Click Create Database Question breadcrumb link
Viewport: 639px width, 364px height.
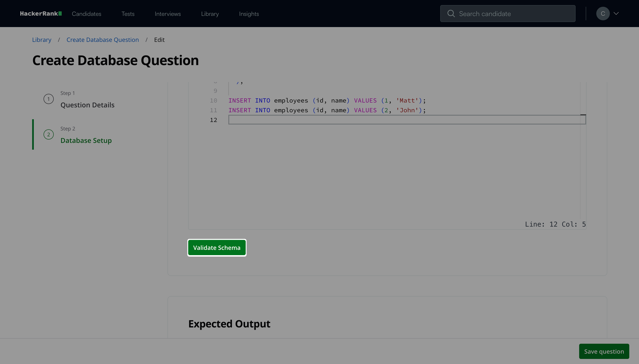(103, 40)
